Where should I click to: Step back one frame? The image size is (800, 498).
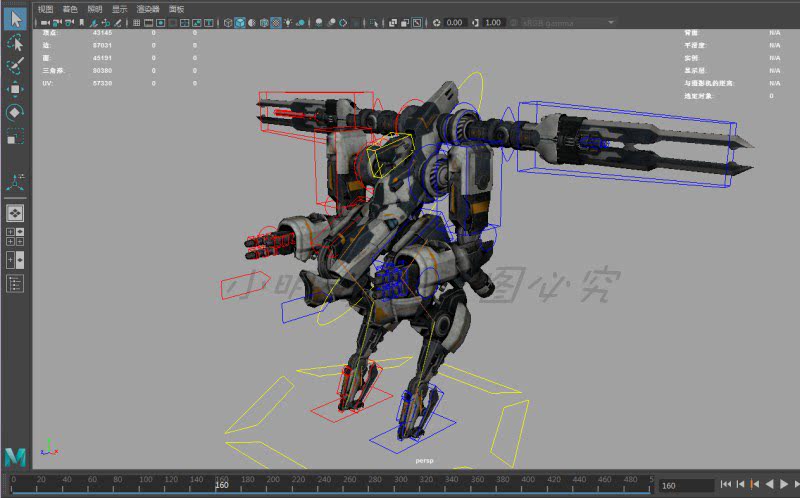pyautogui.click(x=740, y=484)
